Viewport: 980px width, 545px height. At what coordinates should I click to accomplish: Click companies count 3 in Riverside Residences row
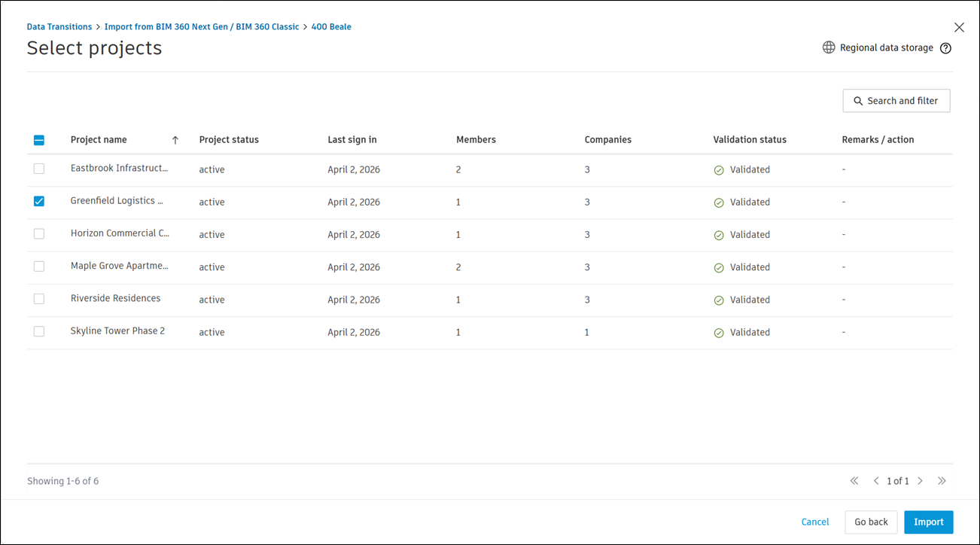[587, 300]
